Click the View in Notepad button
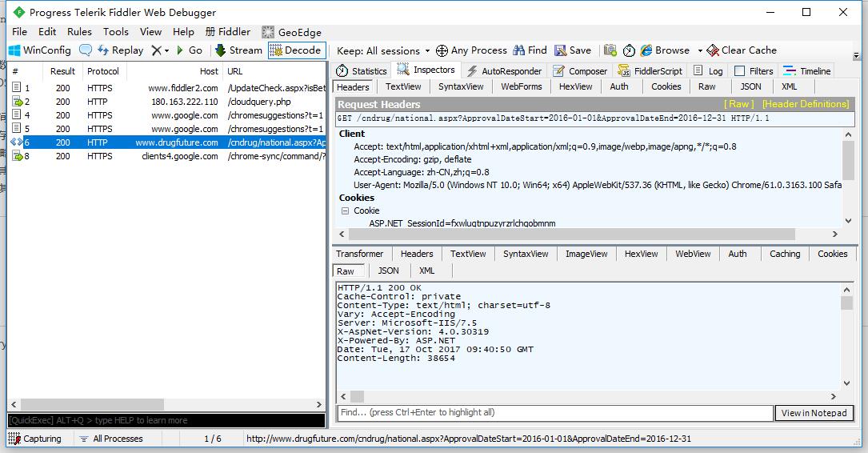Viewport: 868px width, 453px height. tap(814, 413)
